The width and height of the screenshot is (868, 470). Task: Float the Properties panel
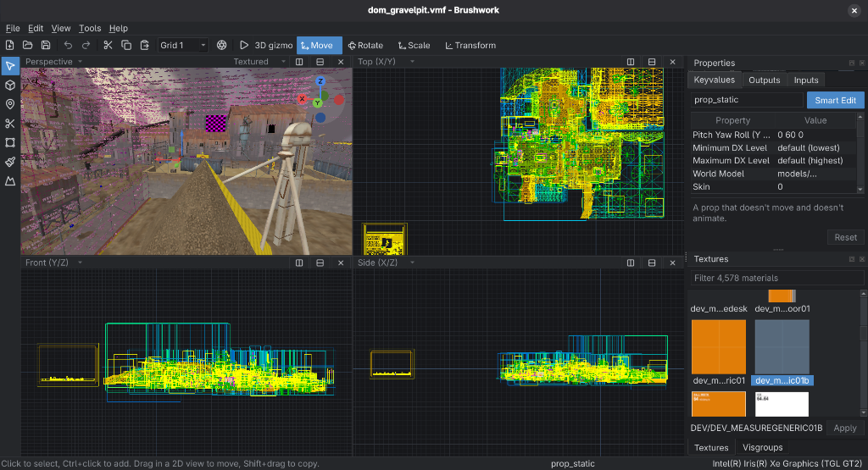coord(852,63)
